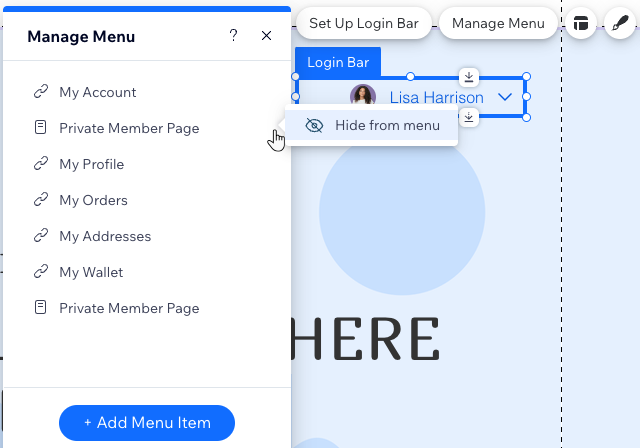Screen dimensions: 640x448
Task: Click Manage Menu toolbar button
Action: pos(498,23)
